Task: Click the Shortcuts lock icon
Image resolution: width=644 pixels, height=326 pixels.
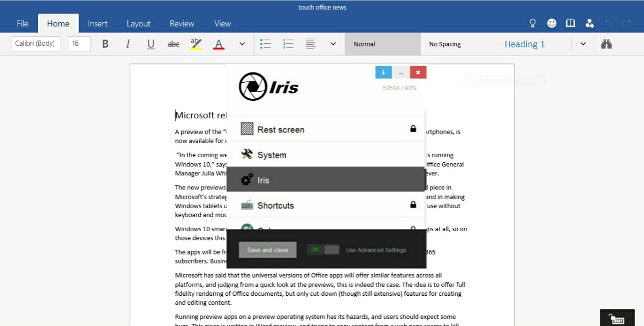Action: (413, 205)
